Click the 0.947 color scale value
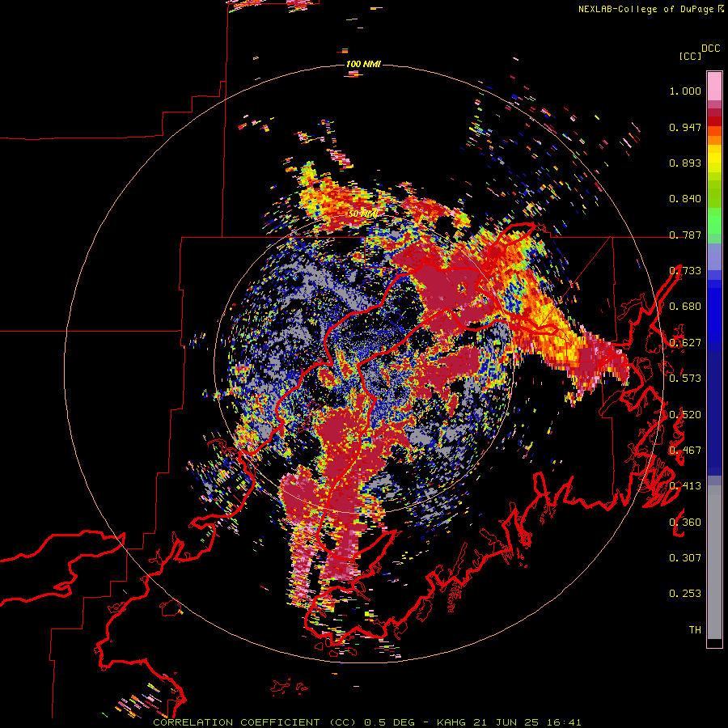This screenshot has height=728, width=728. 685,127
